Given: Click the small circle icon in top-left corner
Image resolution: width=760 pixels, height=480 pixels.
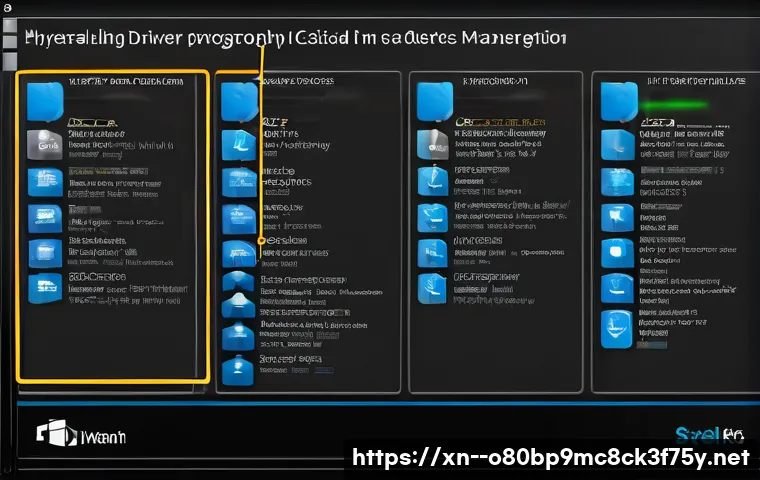Looking at the screenshot, I should pos(7,8).
